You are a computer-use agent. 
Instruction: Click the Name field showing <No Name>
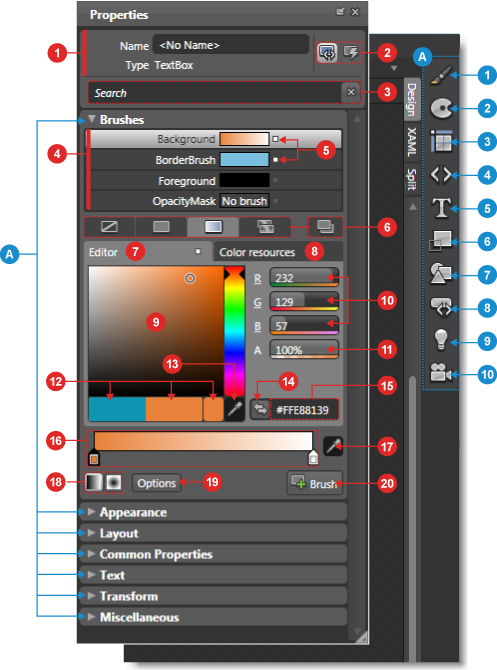coord(231,44)
